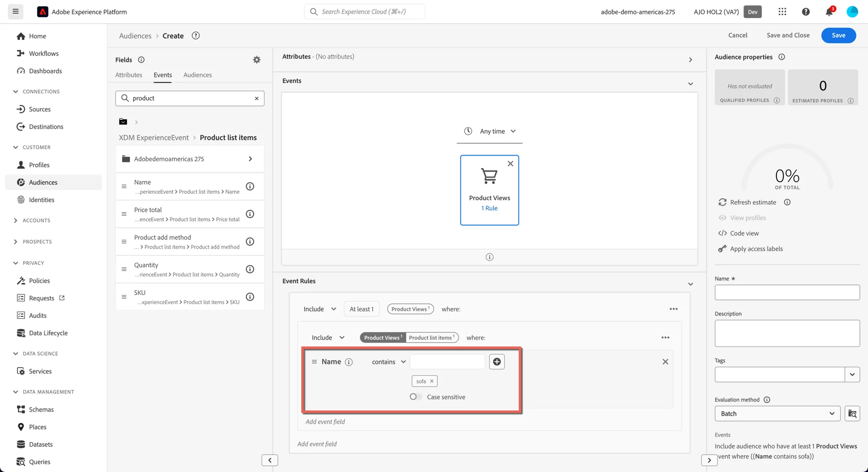Open the help question mark icon

(806, 12)
